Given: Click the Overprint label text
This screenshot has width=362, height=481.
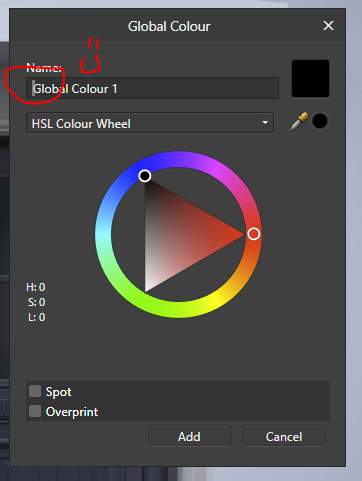Looking at the screenshot, I should click(x=72, y=412).
